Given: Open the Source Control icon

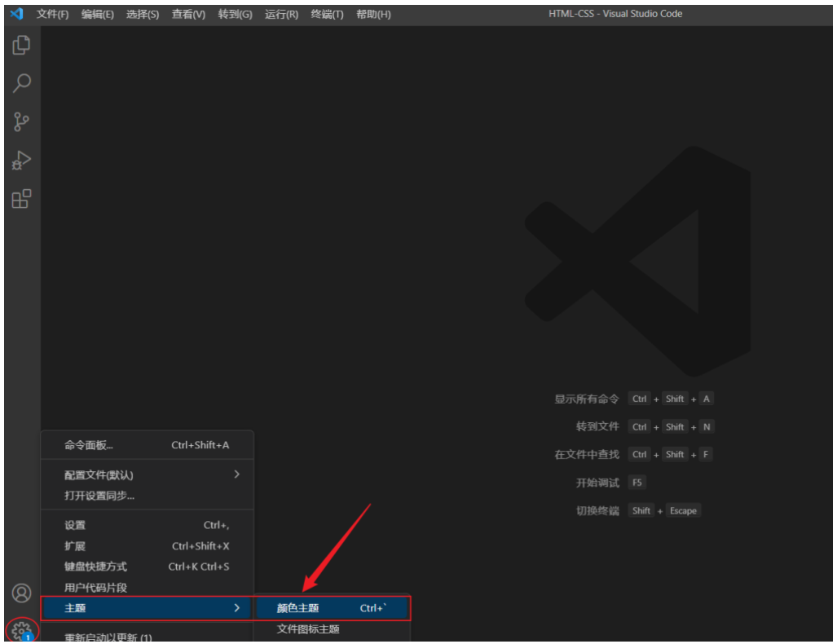Looking at the screenshot, I should click(21, 121).
